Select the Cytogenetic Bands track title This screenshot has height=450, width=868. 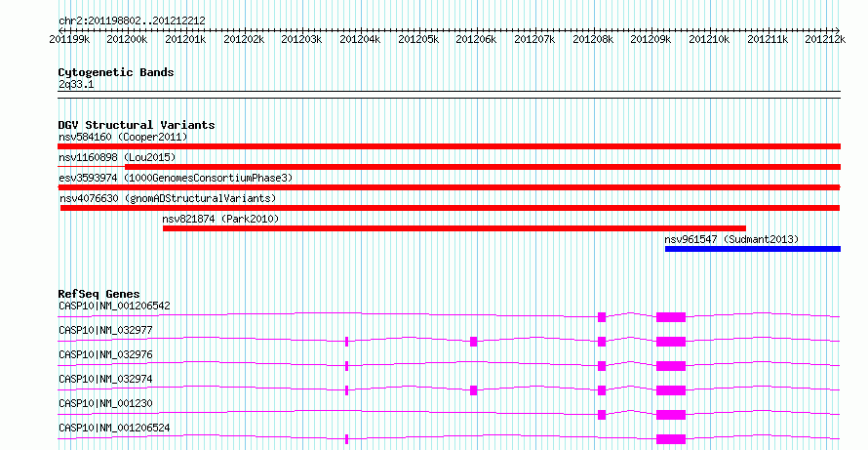click(116, 72)
